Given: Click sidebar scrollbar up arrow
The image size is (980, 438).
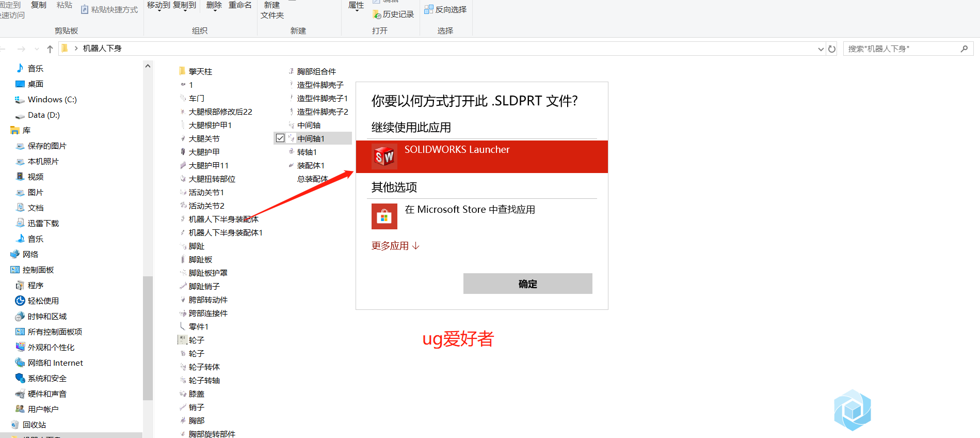Looking at the screenshot, I should click(x=148, y=66).
